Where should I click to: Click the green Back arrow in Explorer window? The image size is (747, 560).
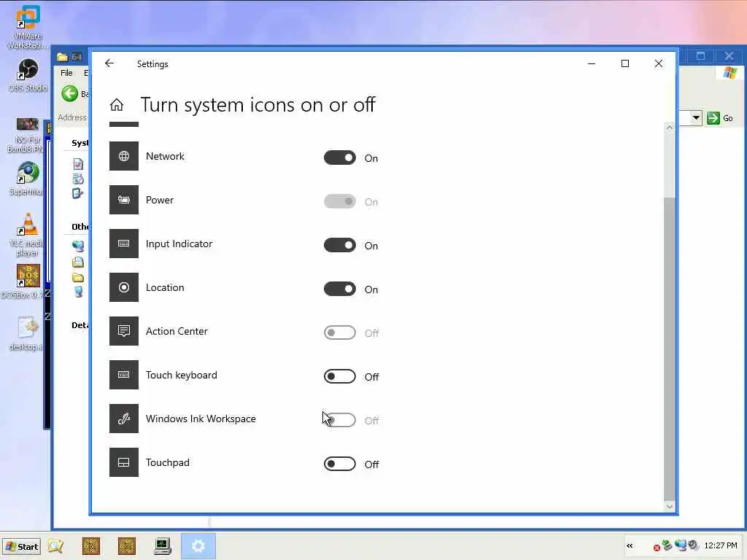coord(69,93)
